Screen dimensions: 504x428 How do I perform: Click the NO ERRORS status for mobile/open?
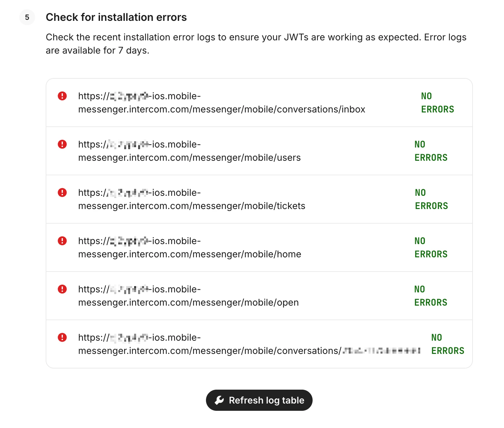430,296
